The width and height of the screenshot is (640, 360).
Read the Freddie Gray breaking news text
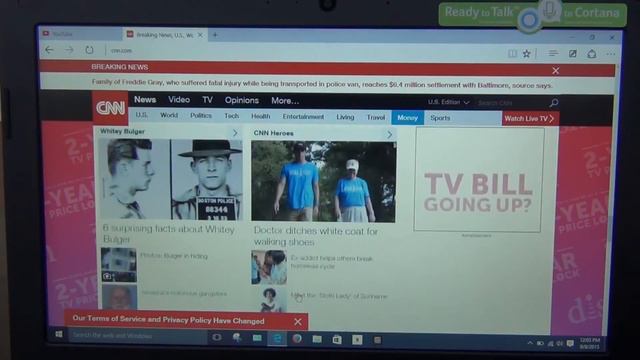(322, 84)
